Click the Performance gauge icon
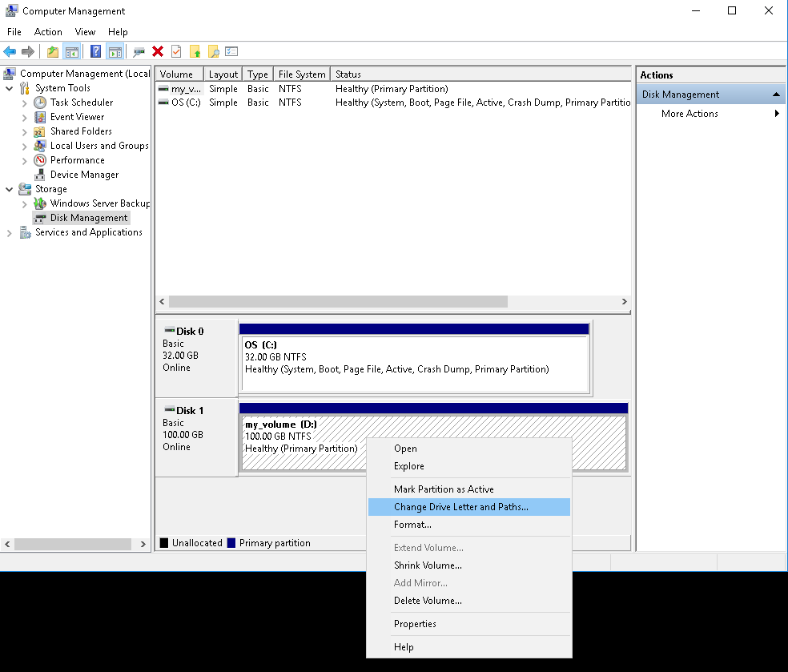 click(40, 160)
